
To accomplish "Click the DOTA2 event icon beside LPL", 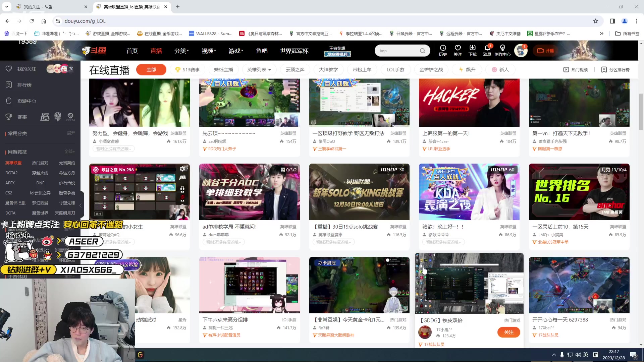I will tap(70, 117).
